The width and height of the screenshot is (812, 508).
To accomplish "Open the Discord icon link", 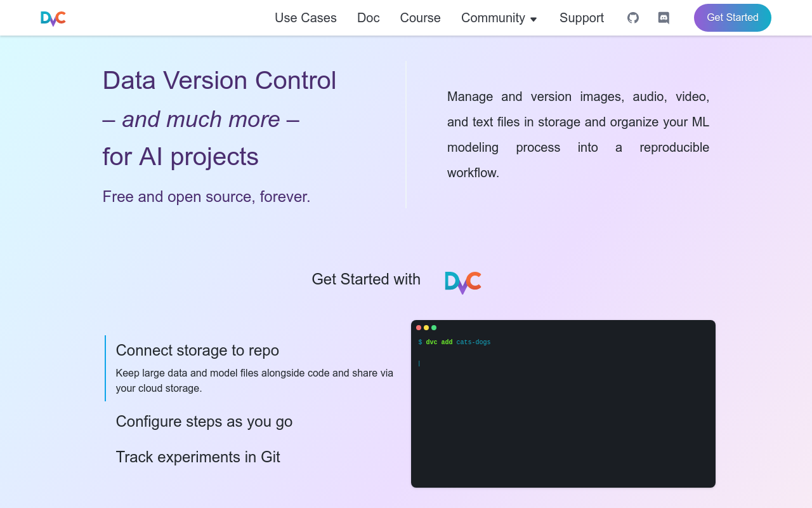I will (664, 18).
